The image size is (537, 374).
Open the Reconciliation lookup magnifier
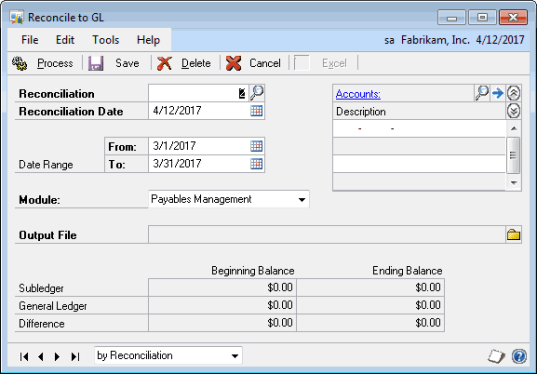tap(257, 93)
